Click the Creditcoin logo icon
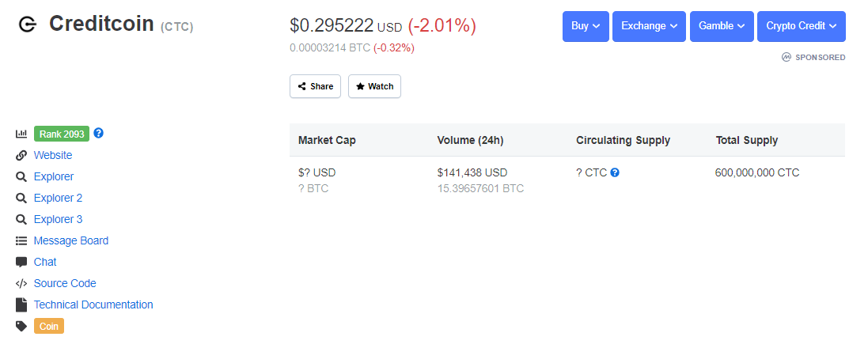The height and width of the screenshot is (348, 868). (27, 25)
